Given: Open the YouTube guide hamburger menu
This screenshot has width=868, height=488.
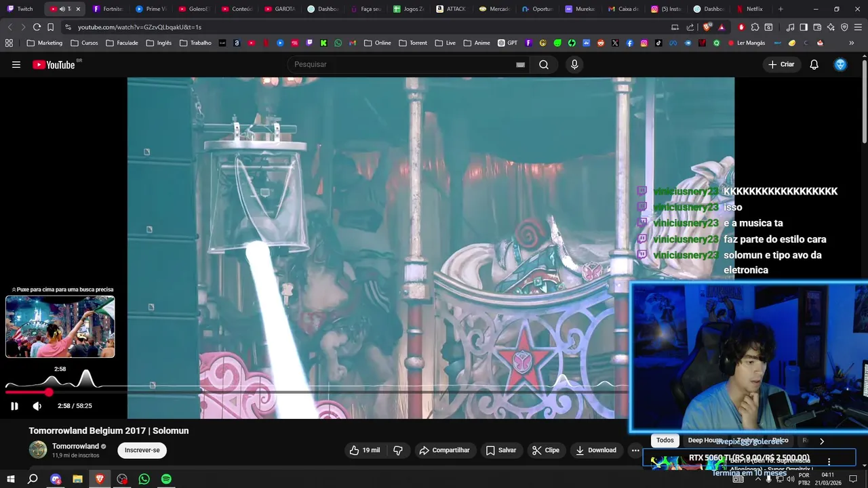Looking at the screenshot, I should [x=16, y=64].
